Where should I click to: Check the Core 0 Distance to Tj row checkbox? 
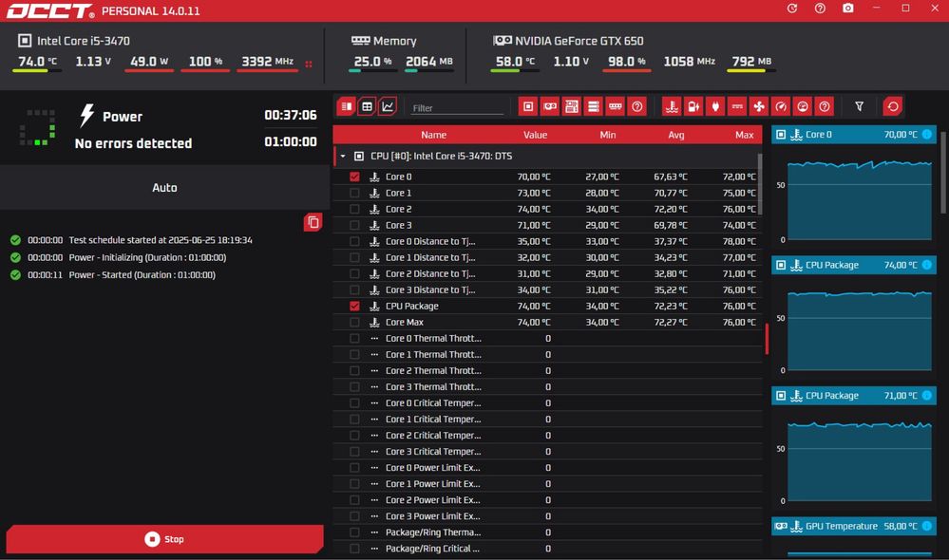pos(354,241)
